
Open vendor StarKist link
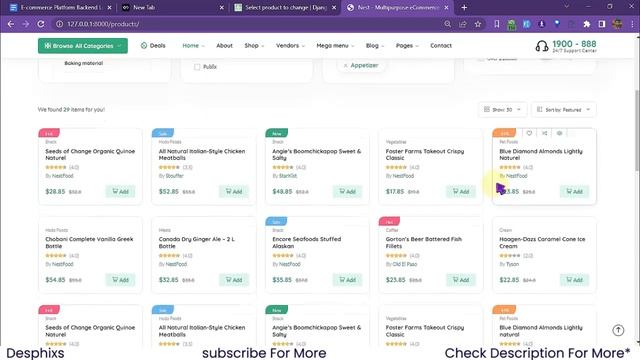pos(288,176)
